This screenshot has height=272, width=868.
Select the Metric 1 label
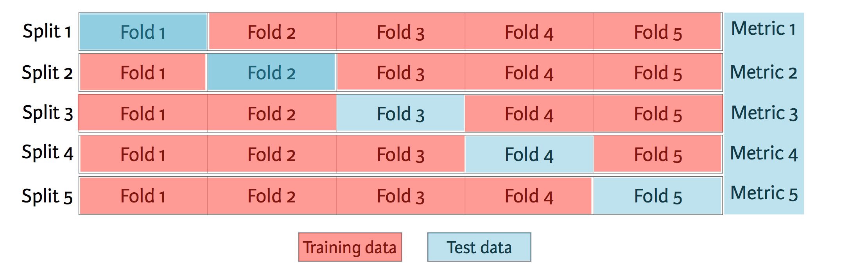pos(763,29)
